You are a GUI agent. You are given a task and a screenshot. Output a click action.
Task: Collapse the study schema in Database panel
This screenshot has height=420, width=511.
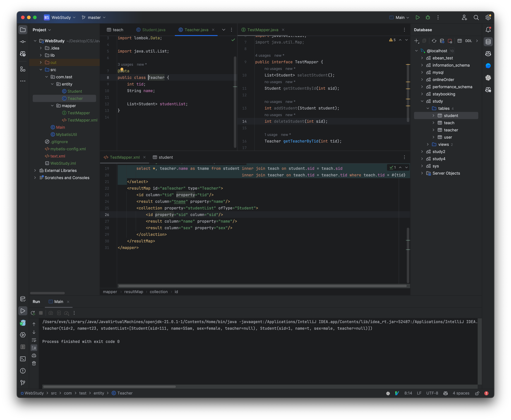[422, 101]
